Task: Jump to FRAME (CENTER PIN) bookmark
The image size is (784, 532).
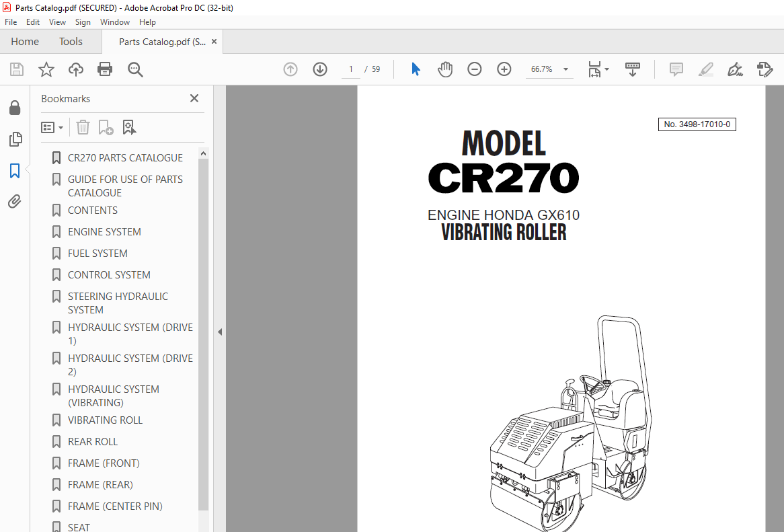Action: point(115,506)
